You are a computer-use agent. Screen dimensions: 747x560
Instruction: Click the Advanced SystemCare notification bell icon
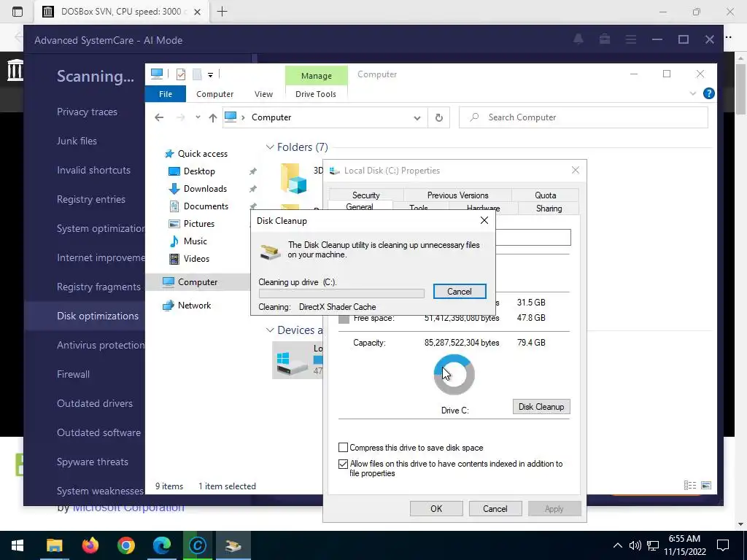pos(578,39)
